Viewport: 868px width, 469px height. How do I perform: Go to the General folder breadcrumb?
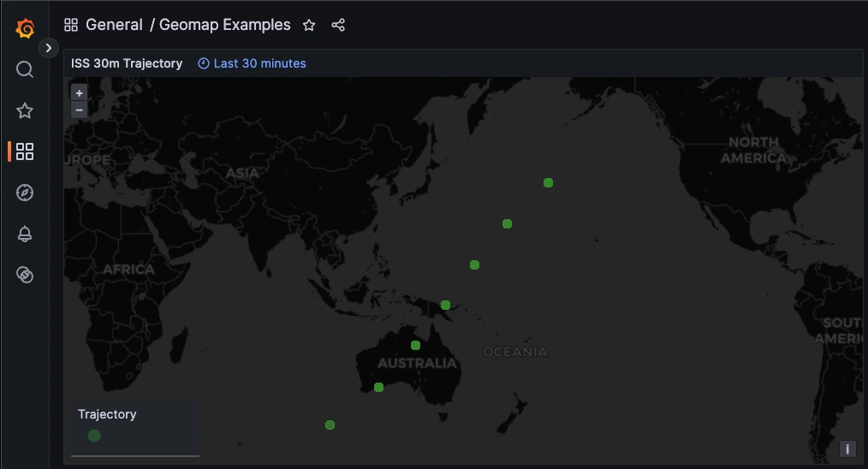(x=114, y=25)
